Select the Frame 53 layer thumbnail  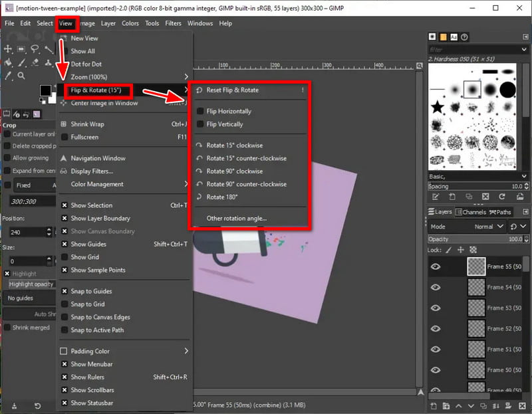(x=477, y=308)
